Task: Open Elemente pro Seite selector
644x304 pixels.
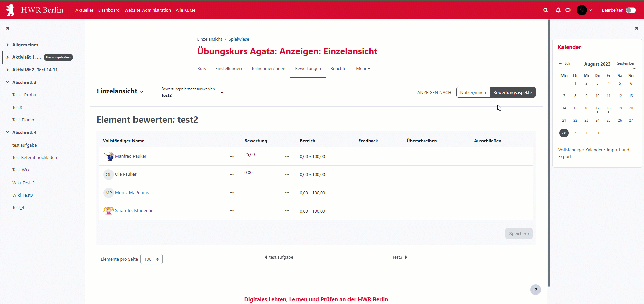Action: (x=151, y=259)
